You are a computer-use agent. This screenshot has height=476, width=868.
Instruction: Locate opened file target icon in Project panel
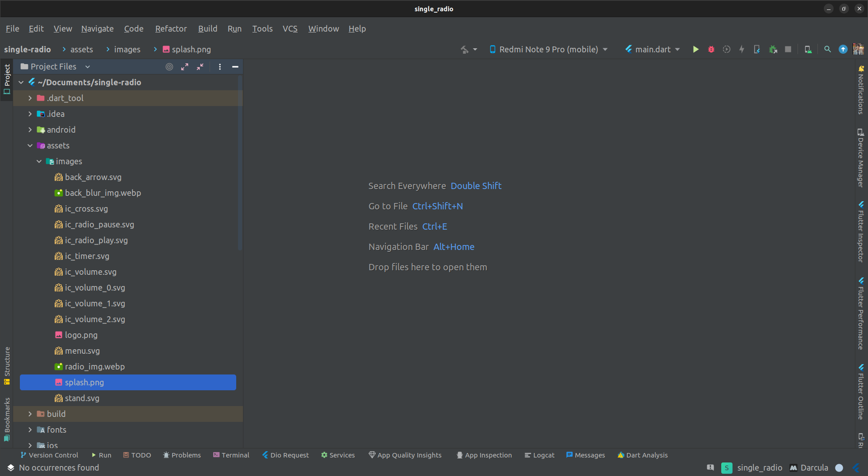(x=169, y=67)
